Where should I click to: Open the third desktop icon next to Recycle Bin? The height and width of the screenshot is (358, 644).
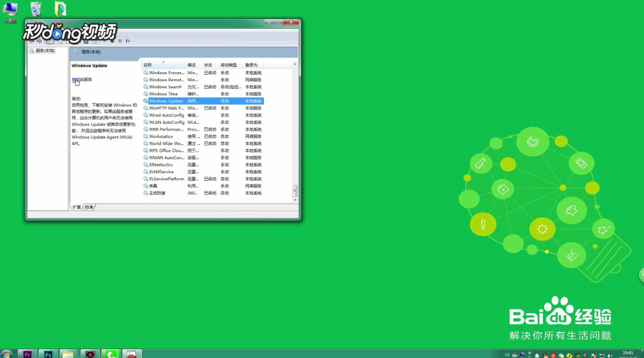coord(60,9)
